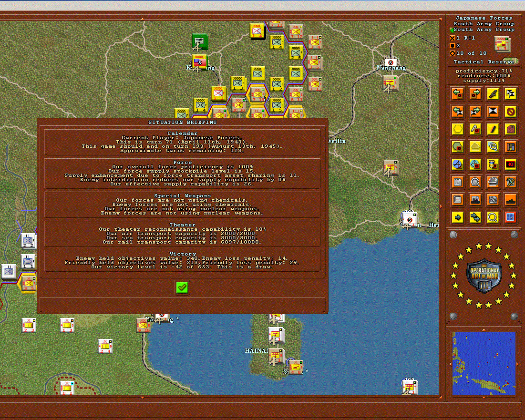Click the 'proficiency:71%' readout
This screenshot has height=420, width=525.
click(x=484, y=71)
